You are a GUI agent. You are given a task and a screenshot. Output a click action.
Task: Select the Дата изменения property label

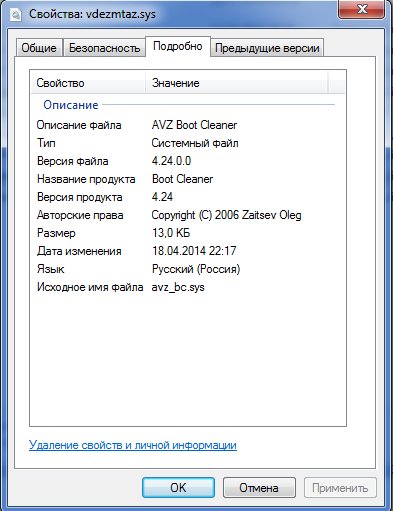(x=79, y=251)
